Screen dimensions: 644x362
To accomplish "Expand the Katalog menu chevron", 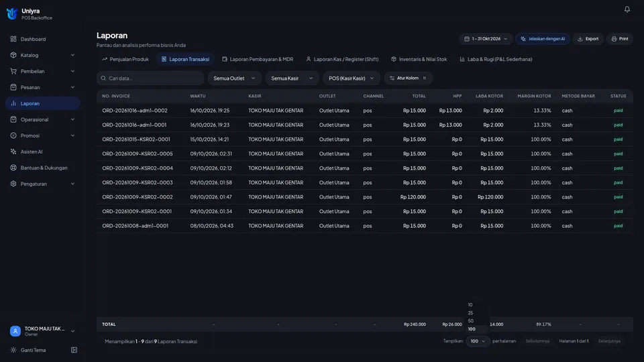I will (x=72, y=55).
